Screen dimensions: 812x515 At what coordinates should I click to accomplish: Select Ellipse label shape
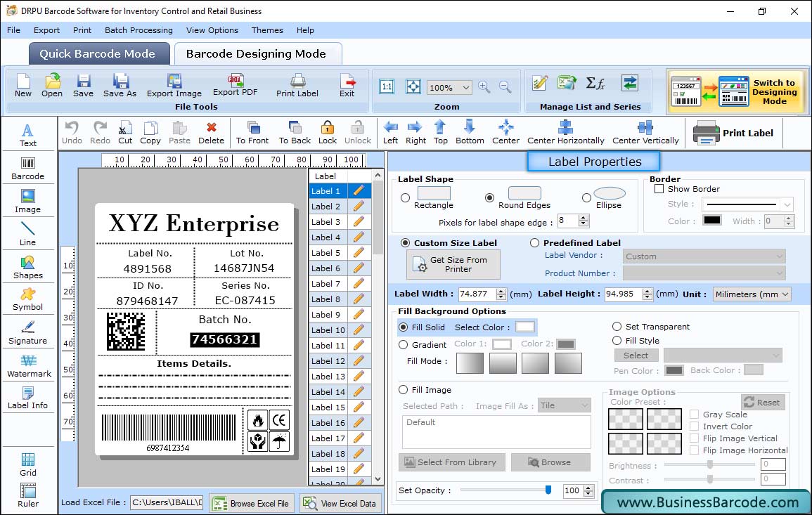586,197
